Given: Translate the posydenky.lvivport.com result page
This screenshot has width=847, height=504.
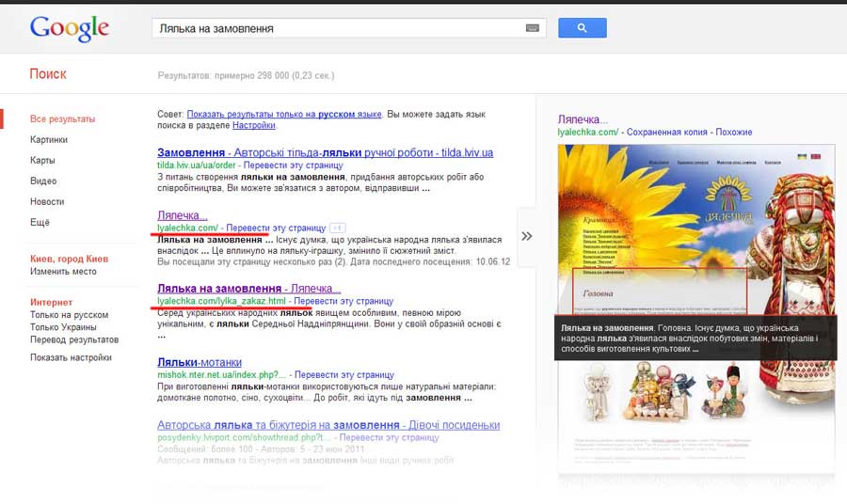Looking at the screenshot, I should pos(389,437).
